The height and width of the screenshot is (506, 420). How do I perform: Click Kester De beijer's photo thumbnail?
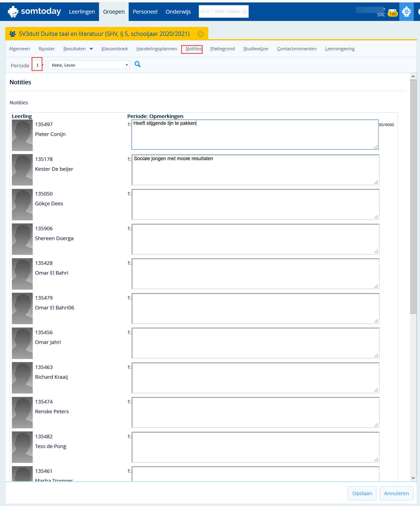click(x=22, y=170)
